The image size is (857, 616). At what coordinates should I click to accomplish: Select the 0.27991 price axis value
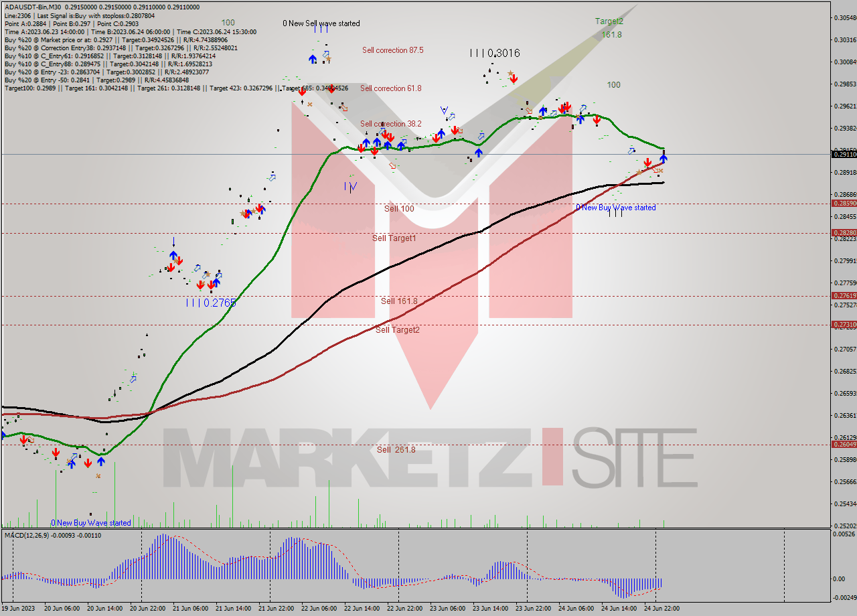(845, 261)
